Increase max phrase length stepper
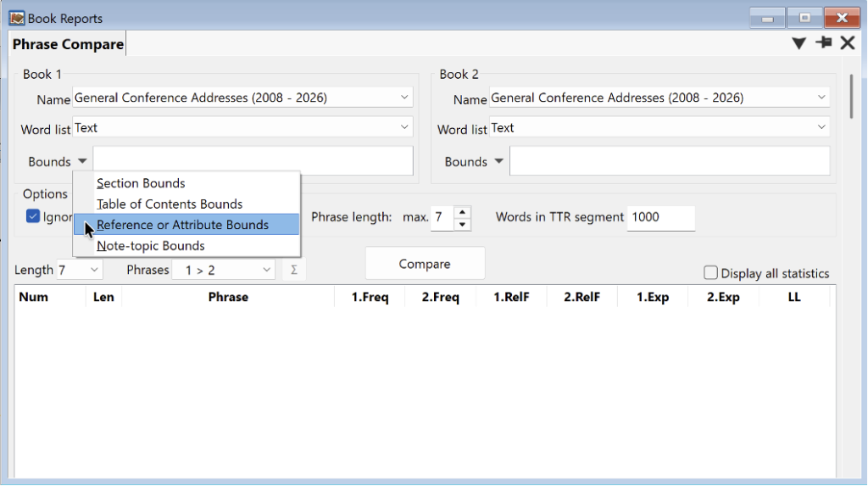The image size is (868, 486). point(462,212)
